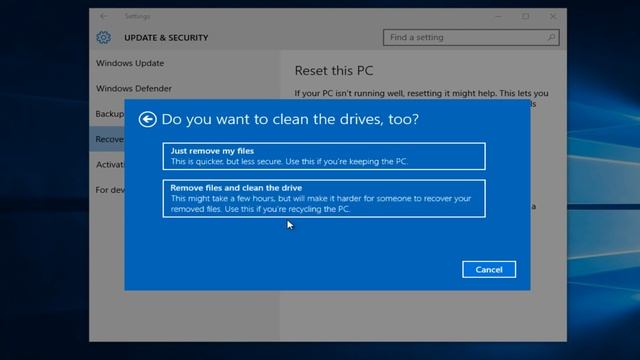640x360 pixels.
Task: Click the back arrow in the reset dialog
Action: point(147,120)
